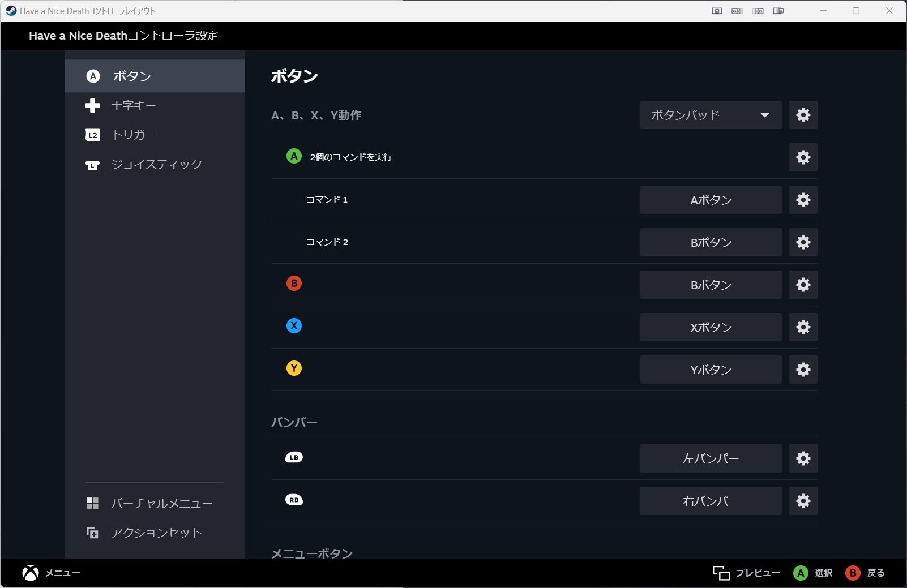Open バーチャルメニュー section
Viewport: 907px width, 588px height.
pyautogui.click(x=155, y=503)
